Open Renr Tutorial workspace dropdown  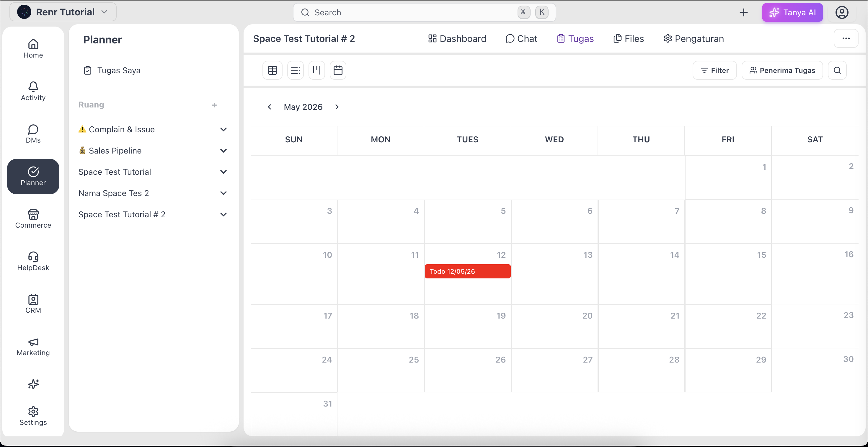click(63, 12)
